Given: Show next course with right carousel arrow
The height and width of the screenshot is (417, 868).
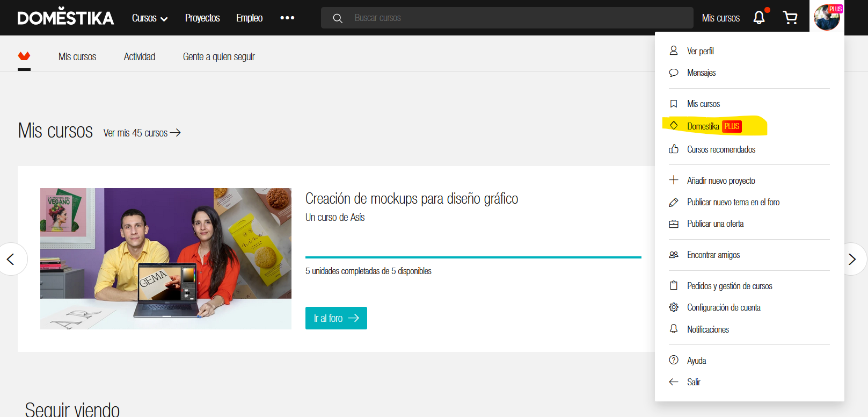Looking at the screenshot, I should tap(852, 260).
